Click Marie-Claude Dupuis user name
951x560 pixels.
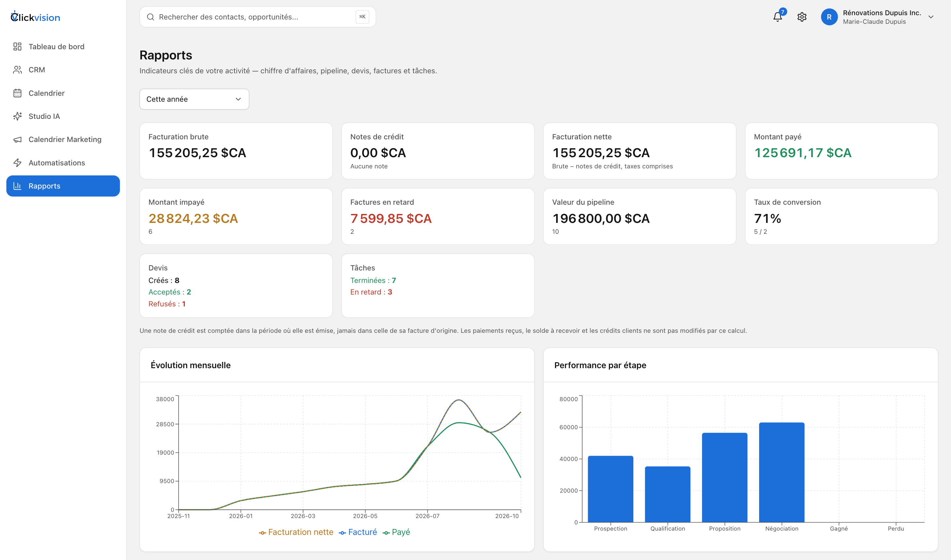(x=874, y=21)
